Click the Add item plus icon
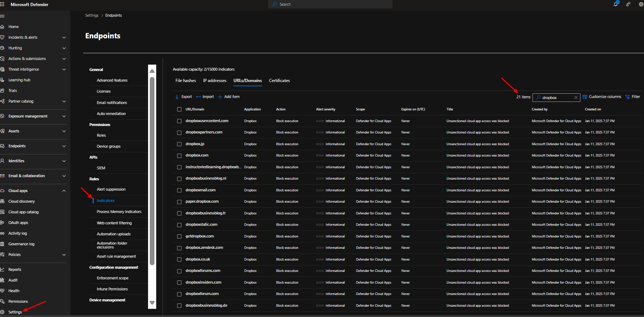644x317 pixels. tap(220, 97)
